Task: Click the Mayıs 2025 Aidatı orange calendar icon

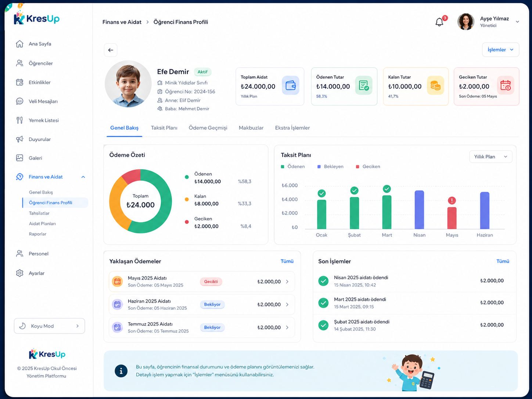Action: pos(117,281)
